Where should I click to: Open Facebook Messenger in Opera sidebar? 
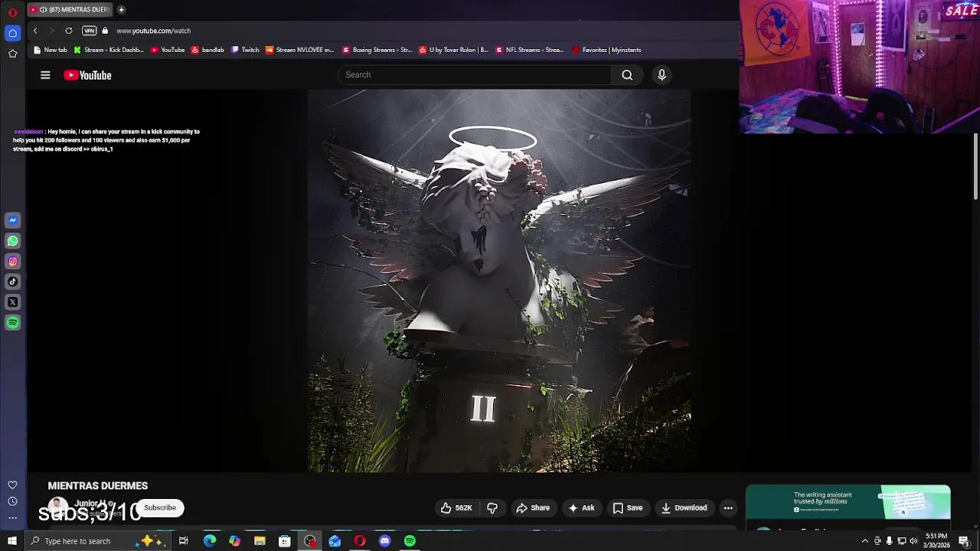pyautogui.click(x=12, y=220)
